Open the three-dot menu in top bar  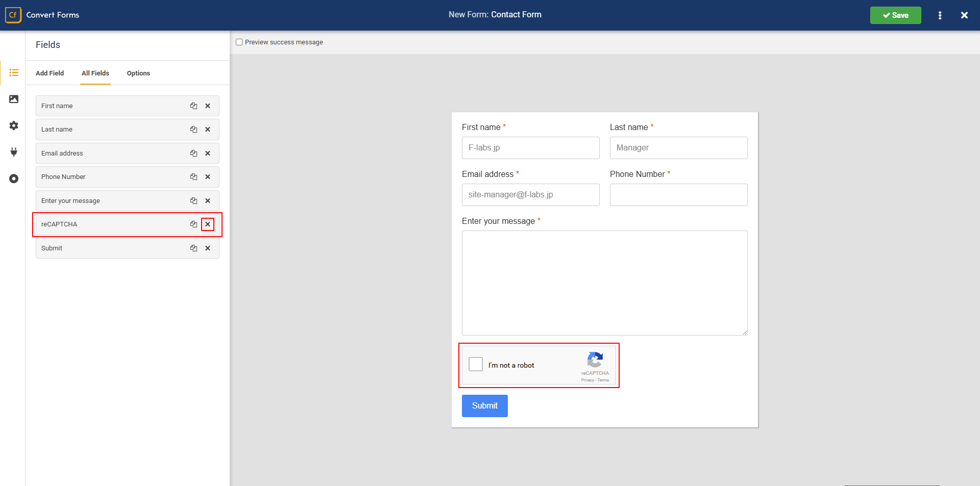click(x=940, y=15)
